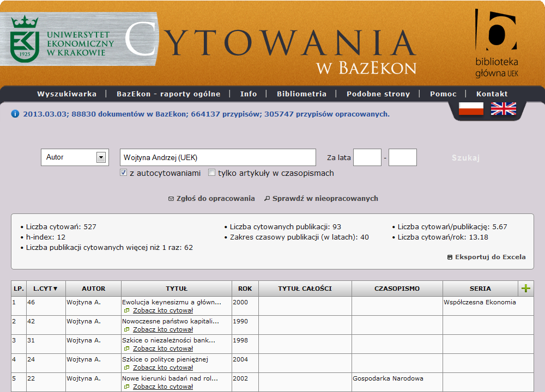Click title Szkice o polityce pieniężnej
The width and height of the screenshot is (545, 392).
coord(165,359)
